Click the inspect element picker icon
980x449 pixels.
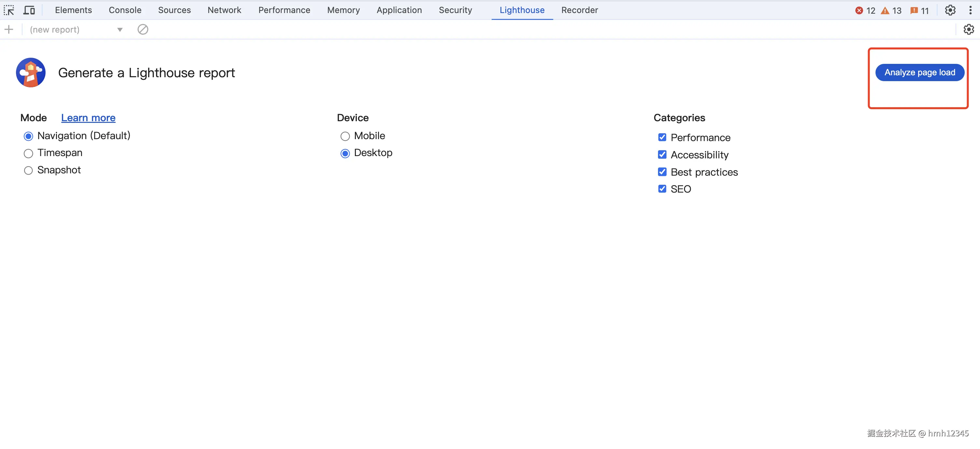pos(9,10)
